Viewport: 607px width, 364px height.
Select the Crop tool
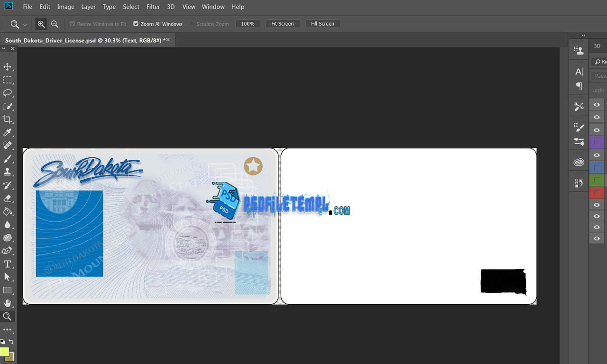tap(8, 119)
